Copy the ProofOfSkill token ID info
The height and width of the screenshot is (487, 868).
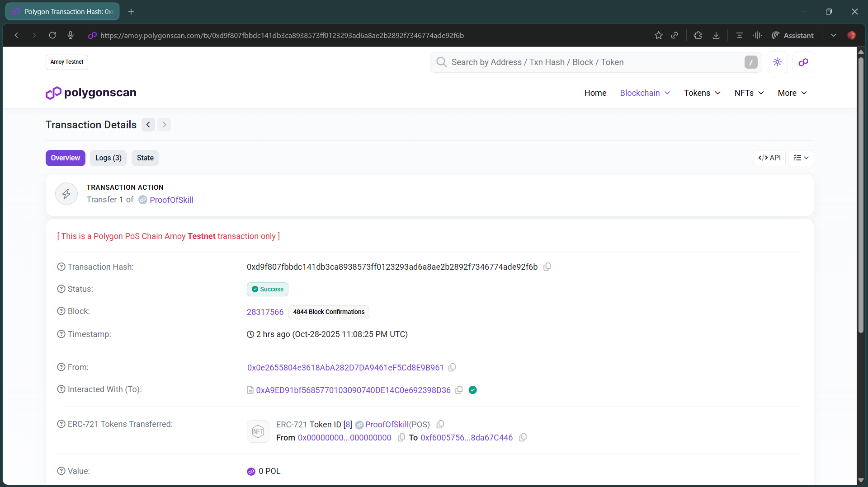[x=440, y=424]
